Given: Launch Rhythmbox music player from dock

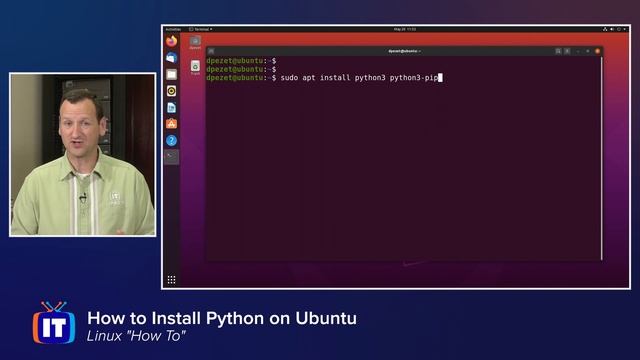Looking at the screenshot, I should coord(171,91).
